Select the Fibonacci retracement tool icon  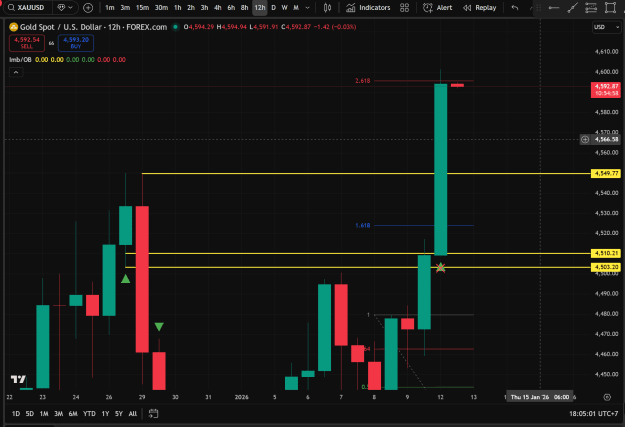(591, 8)
